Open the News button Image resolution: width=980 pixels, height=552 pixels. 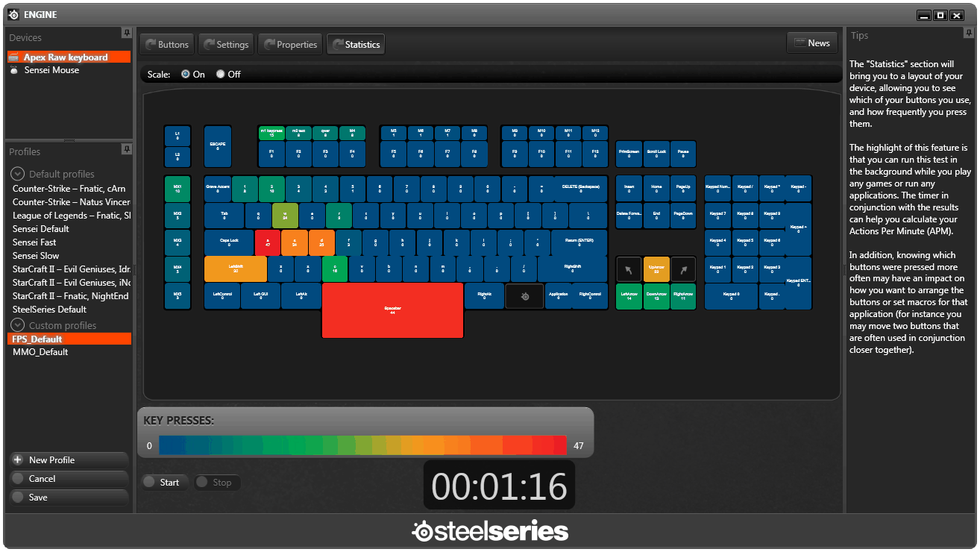[811, 43]
